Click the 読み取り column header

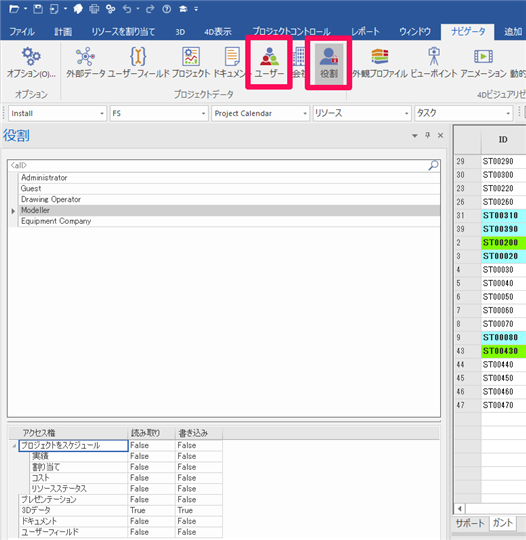152,433
